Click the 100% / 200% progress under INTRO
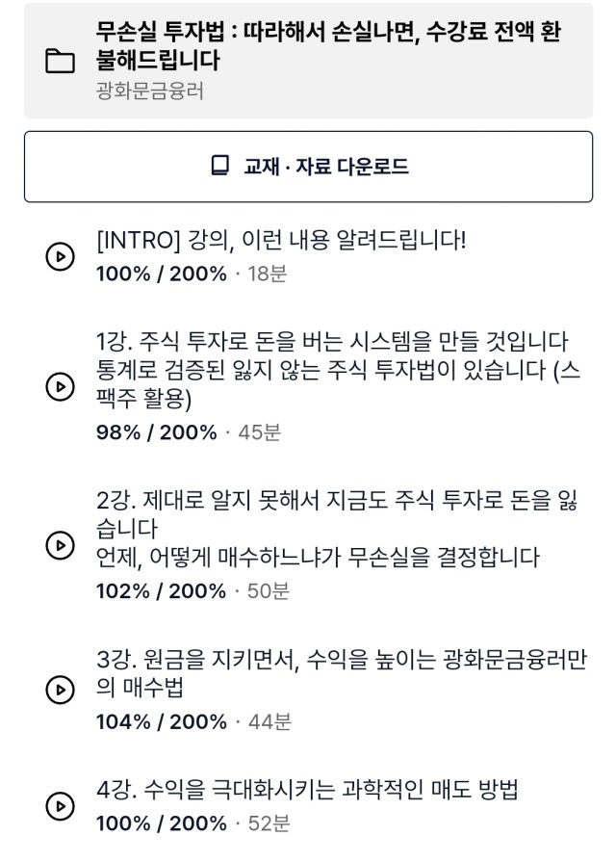Image resolution: width=616 pixels, height=862 pixels. coord(162,274)
